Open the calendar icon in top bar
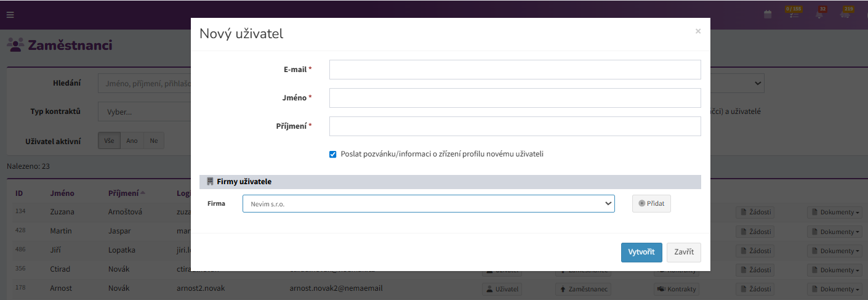The image size is (868, 300). [x=768, y=14]
